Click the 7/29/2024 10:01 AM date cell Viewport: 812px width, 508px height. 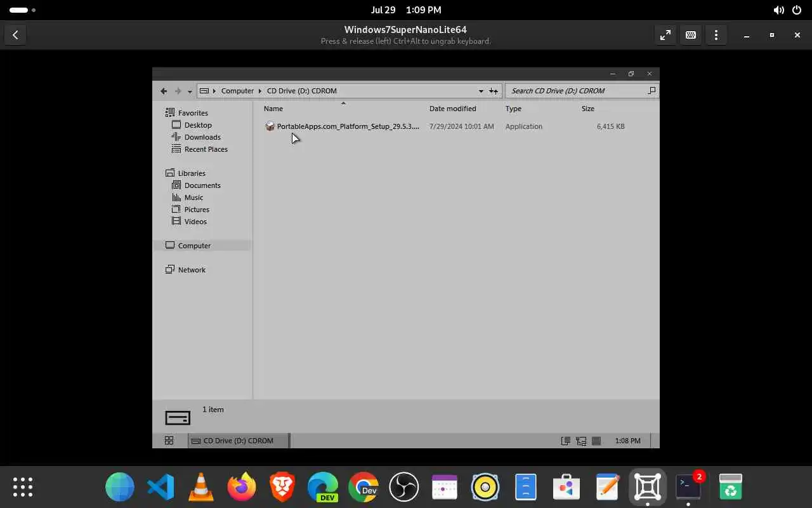tap(461, 126)
